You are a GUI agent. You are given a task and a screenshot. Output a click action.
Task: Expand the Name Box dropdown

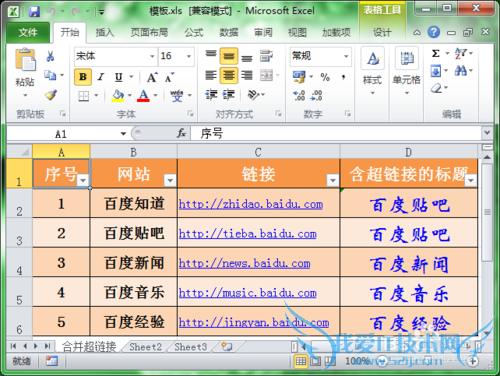point(123,134)
